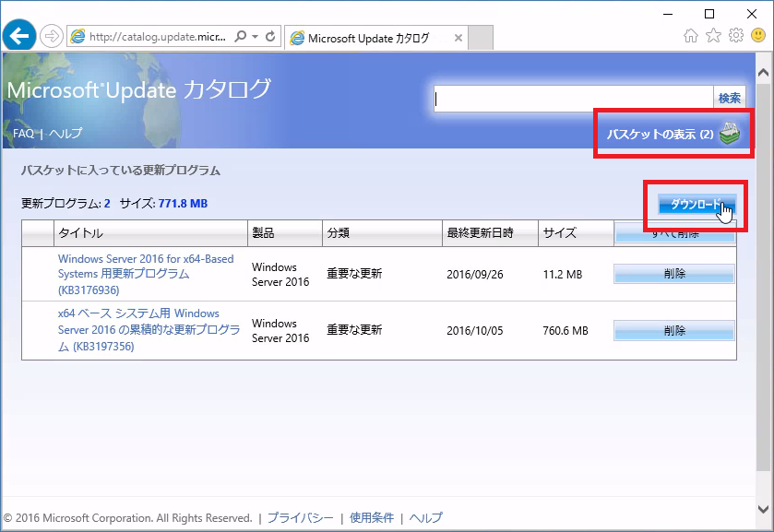Sort by the 分類 column header
The height and width of the screenshot is (532, 774).
[383, 233]
